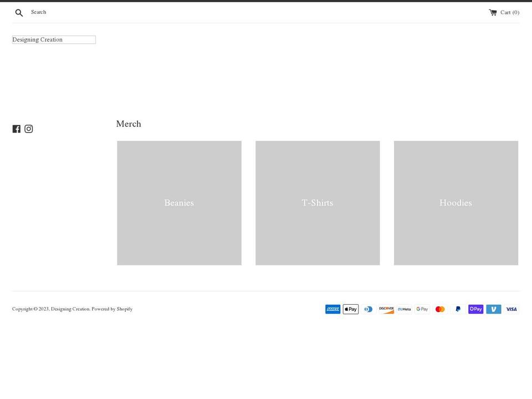Open the T-Shirts collection tile
532x399 pixels.
point(317,203)
